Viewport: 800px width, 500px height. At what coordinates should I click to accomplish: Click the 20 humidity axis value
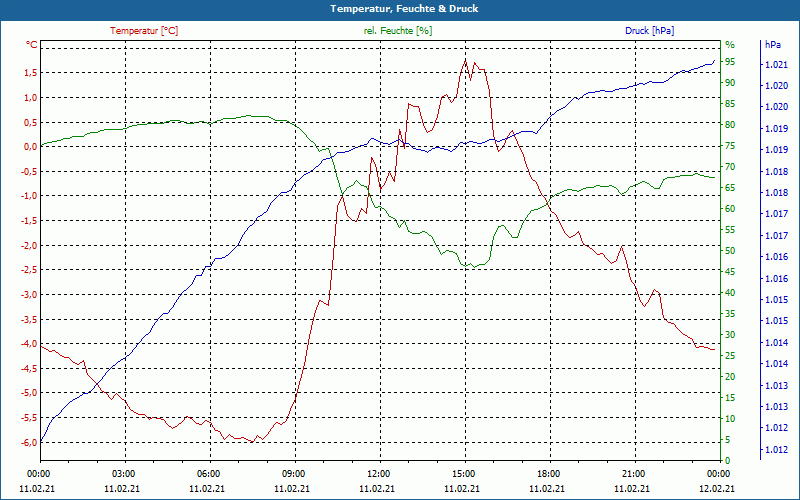coord(730,377)
